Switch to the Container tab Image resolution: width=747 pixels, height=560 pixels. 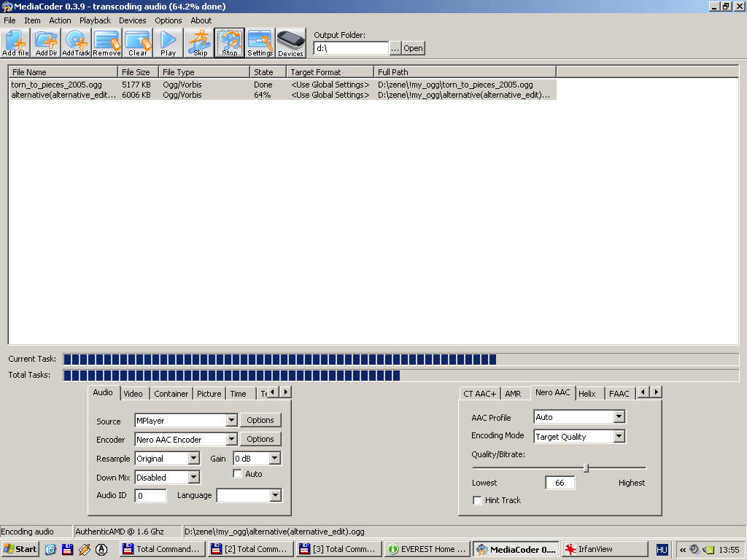171,394
